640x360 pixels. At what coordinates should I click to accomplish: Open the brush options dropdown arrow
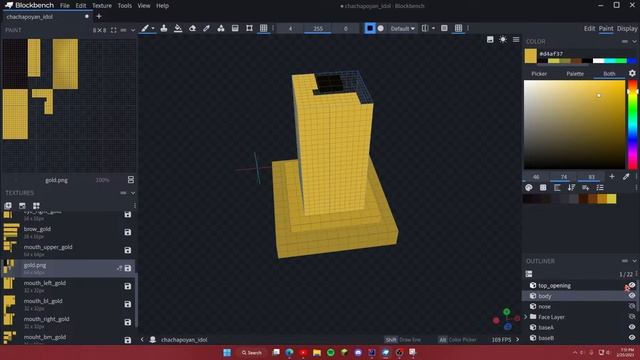point(153,28)
